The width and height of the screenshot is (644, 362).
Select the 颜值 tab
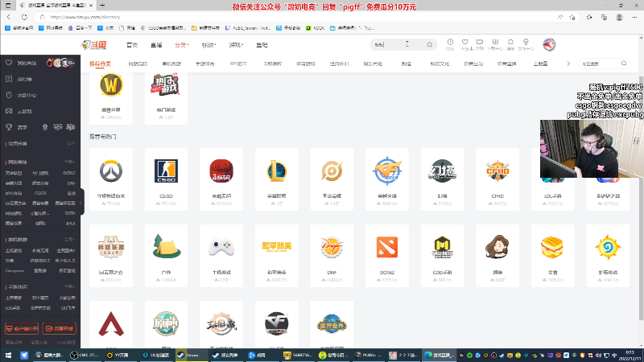tap(407, 64)
